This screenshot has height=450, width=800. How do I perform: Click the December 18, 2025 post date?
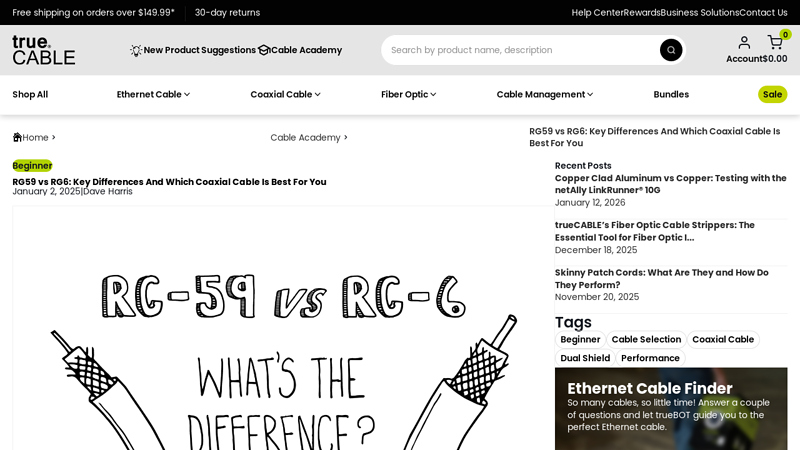click(596, 250)
